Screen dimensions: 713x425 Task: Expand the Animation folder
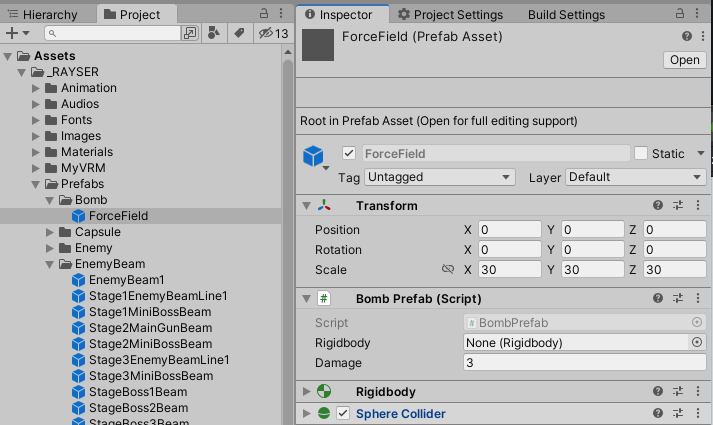tap(35, 88)
